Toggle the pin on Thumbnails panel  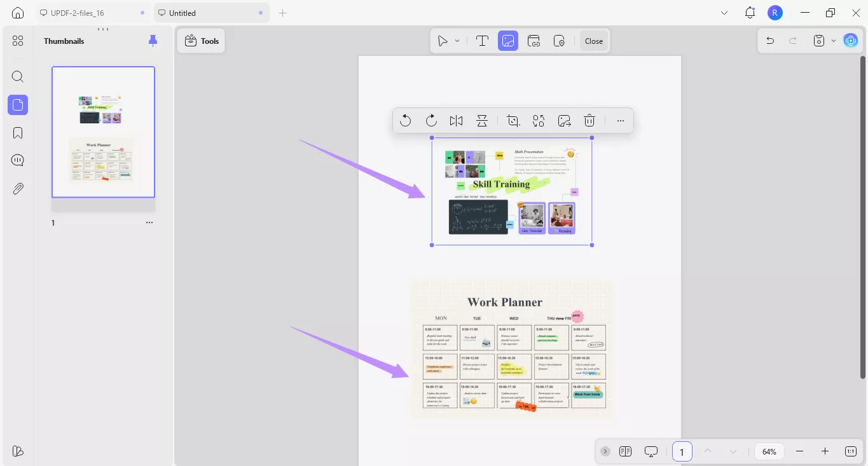(x=153, y=41)
